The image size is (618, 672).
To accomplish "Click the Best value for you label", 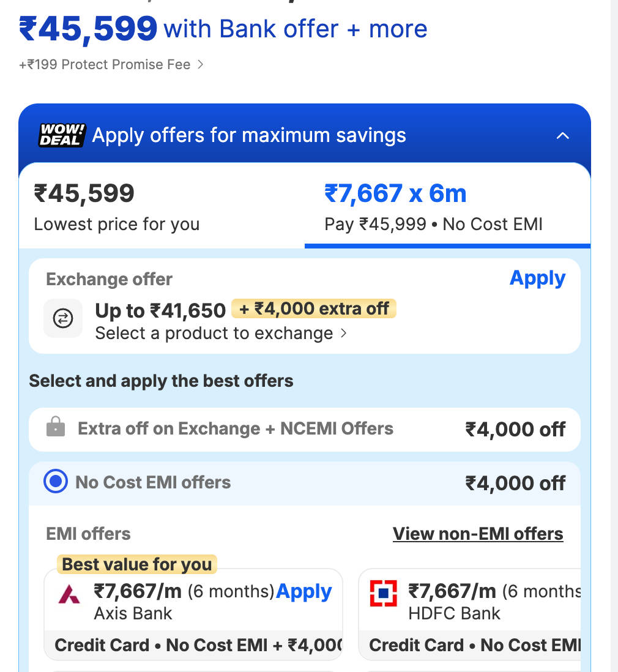I will point(137,564).
